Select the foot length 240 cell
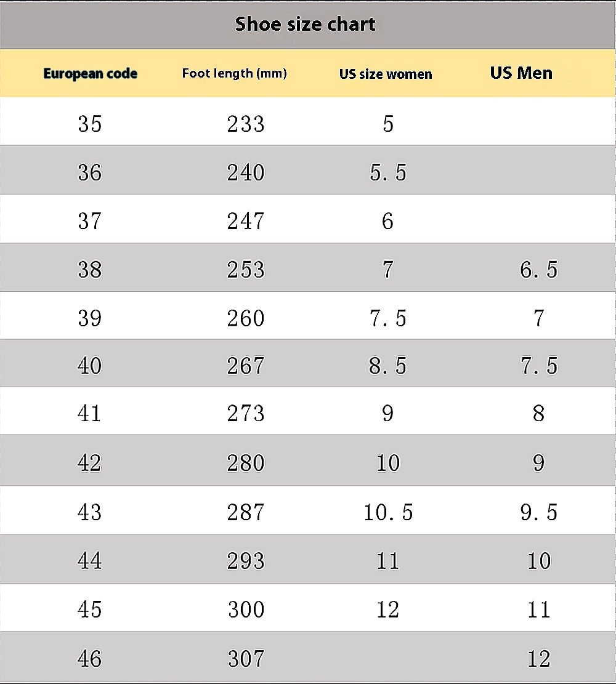The height and width of the screenshot is (684, 616). coord(246,172)
